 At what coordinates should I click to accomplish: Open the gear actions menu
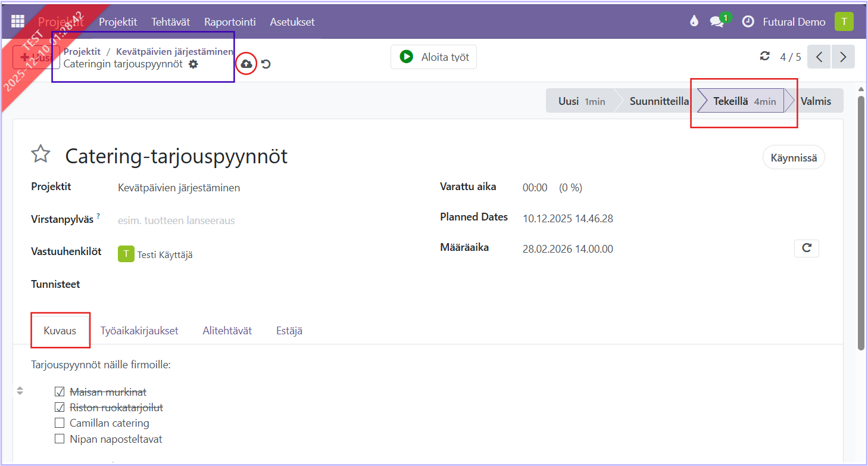[193, 64]
